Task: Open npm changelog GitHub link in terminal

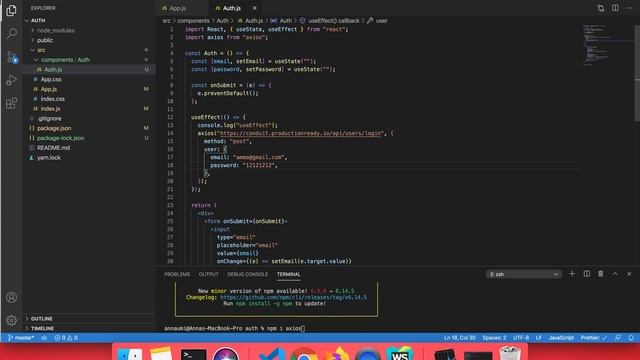Action: (x=293, y=297)
